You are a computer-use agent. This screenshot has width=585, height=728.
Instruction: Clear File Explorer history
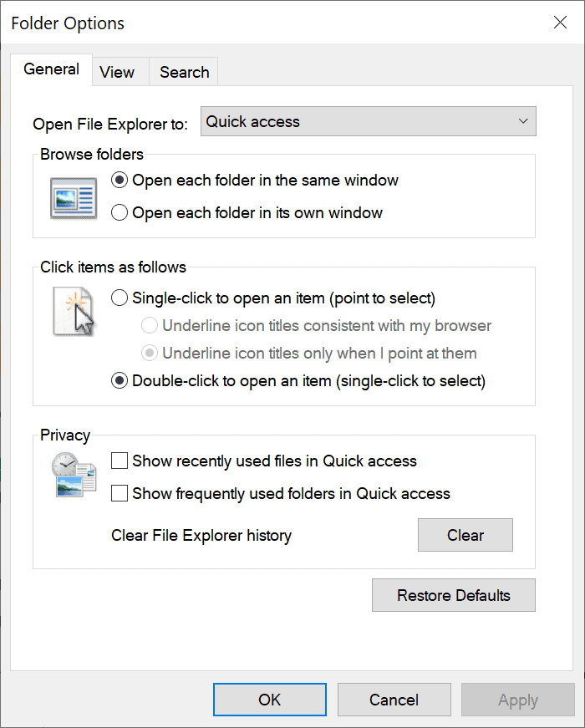465,535
